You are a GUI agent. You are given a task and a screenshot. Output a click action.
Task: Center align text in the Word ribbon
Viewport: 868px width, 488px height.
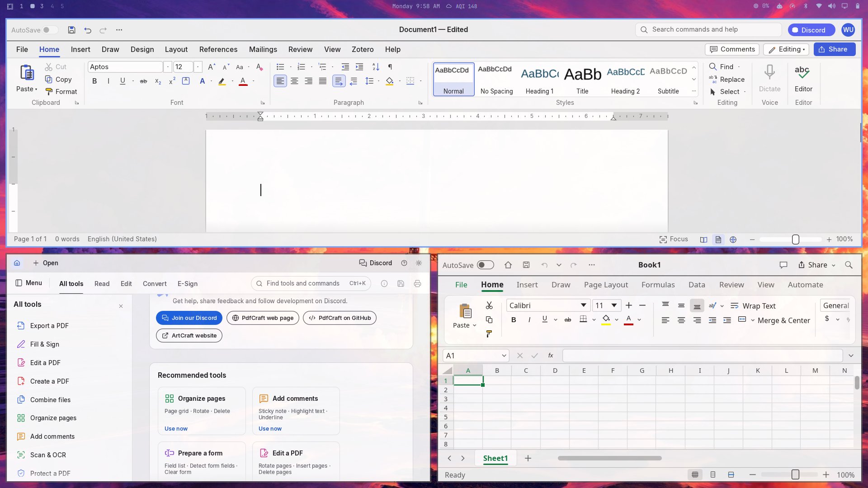(294, 81)
